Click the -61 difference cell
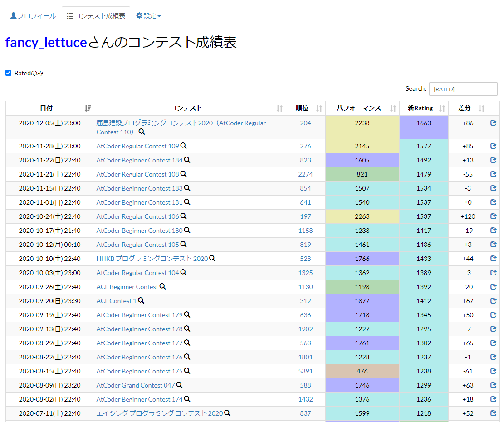This screenshot has height=422, width=504. pos(468,371)
